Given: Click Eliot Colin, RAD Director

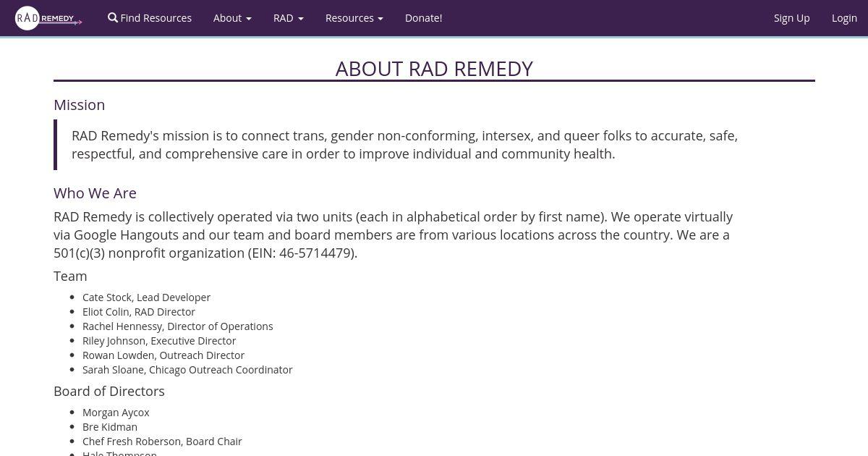Looking at the screenshot, I should coord(139,312).
